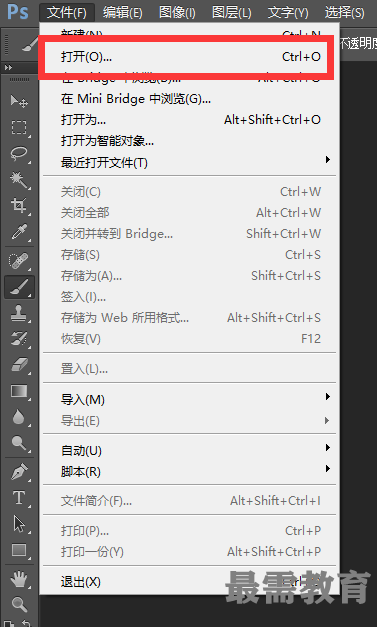This screenshot has height=627, width=377.
Task: Expand the 导入(M) submenu
Action: pyautogui.click(x=189, y=399)
